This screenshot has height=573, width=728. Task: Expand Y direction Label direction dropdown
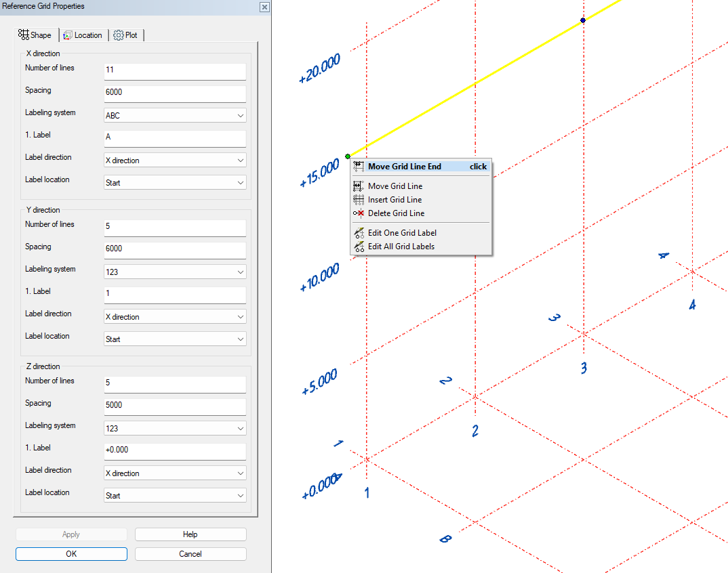[x=175, y=317]
